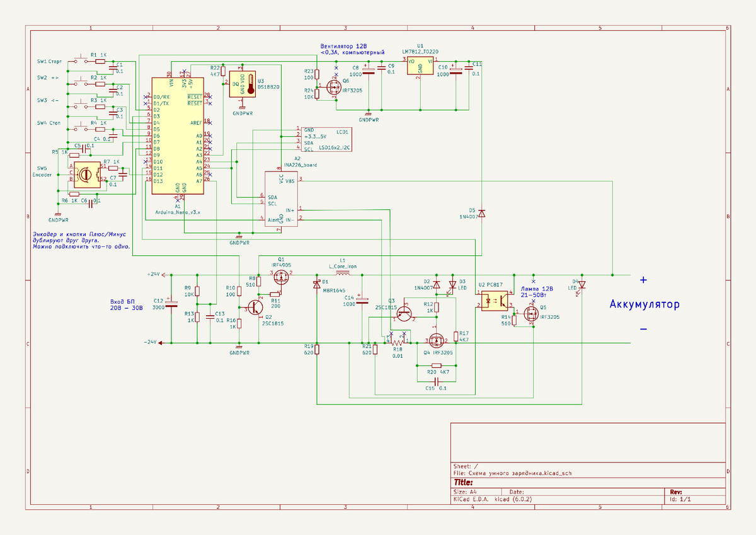The height and width of the screenshot is (535, 756).
Task: Click the −24V power flag
Action: point(154,342)
